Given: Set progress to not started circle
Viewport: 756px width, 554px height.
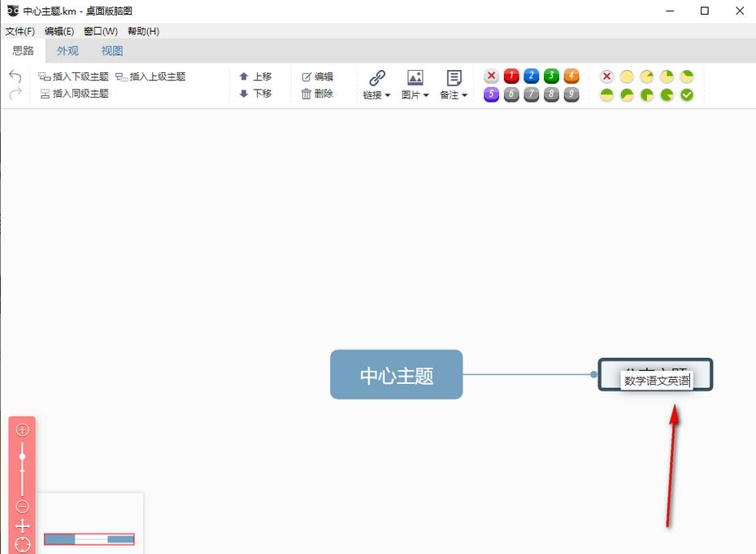Looking at the screenshot, I should [x=627, y=76].
